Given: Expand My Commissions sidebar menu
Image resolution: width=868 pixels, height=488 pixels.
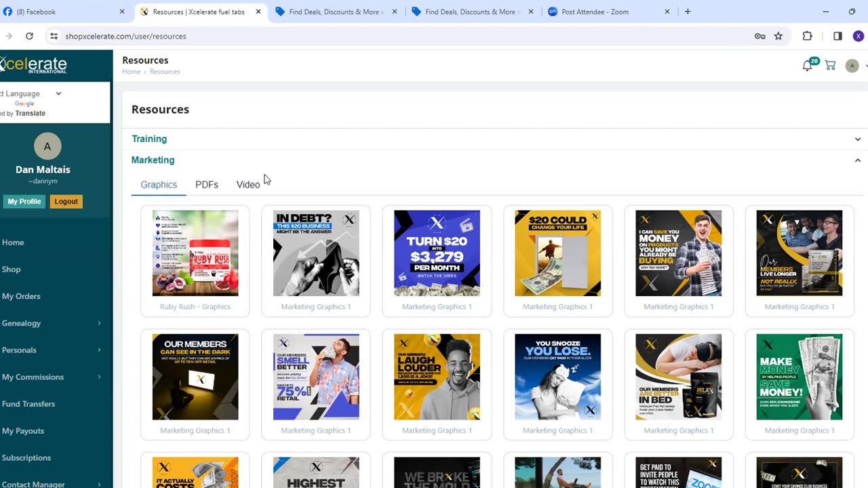Looking at the screenshot, I should point(52,377).
